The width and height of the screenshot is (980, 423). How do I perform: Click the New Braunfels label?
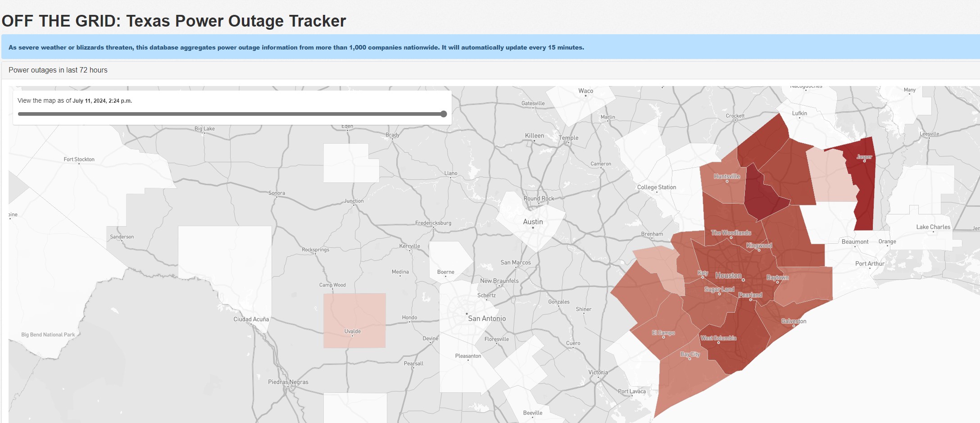click(499, 281)
